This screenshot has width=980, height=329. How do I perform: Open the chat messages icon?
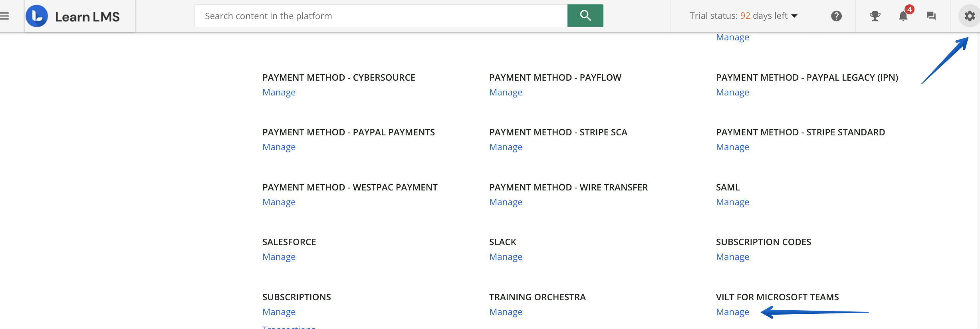point(931,16)
